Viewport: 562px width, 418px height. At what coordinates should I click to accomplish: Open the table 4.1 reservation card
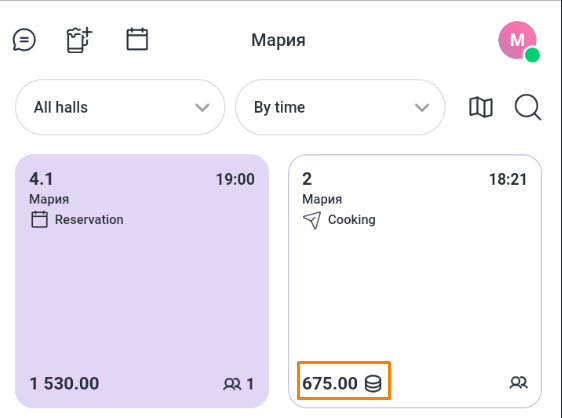pyautogui.click(x=142, y=281)
